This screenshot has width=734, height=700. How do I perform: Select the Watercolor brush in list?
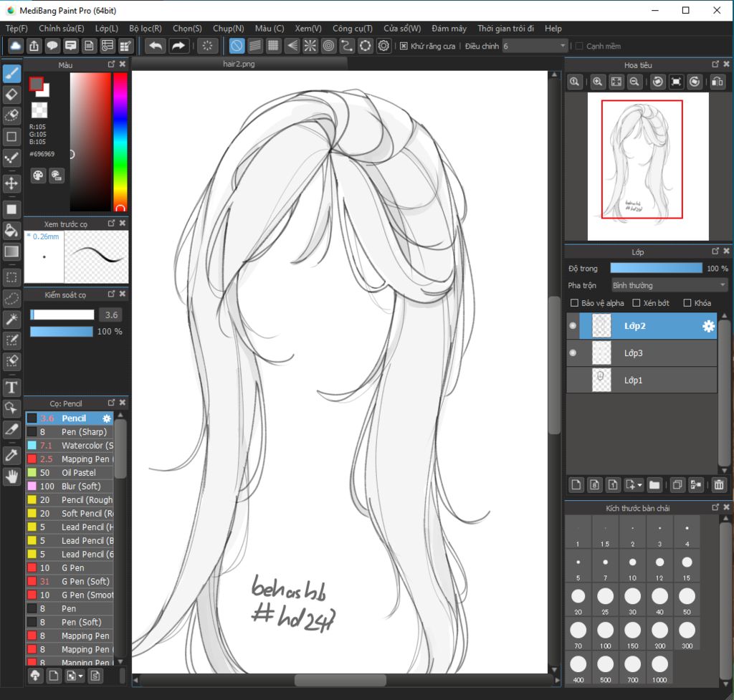(86, 446)
